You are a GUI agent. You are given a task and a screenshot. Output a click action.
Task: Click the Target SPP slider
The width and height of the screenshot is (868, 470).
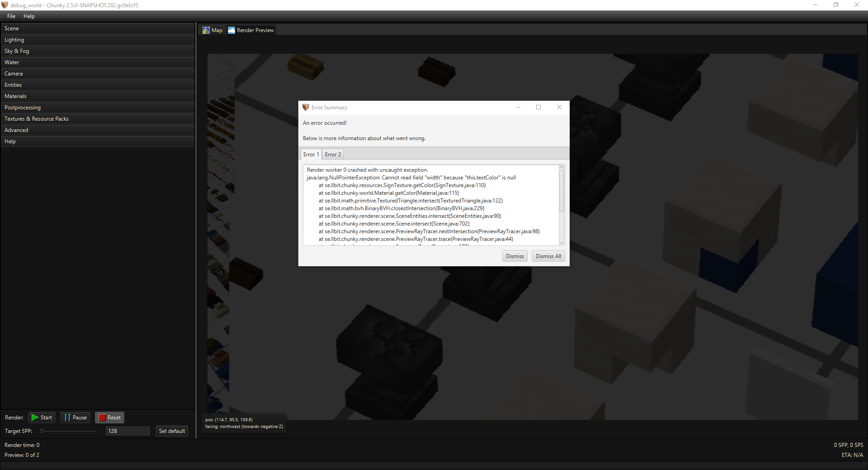68,431
